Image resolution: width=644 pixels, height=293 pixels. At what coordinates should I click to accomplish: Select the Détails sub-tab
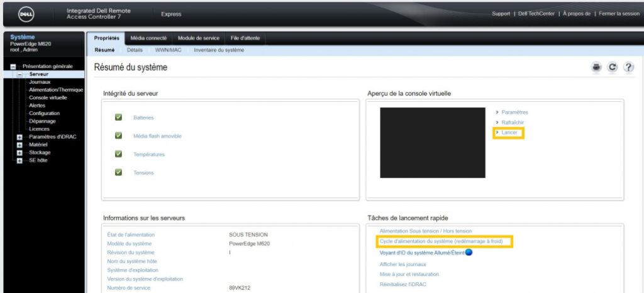135,50
